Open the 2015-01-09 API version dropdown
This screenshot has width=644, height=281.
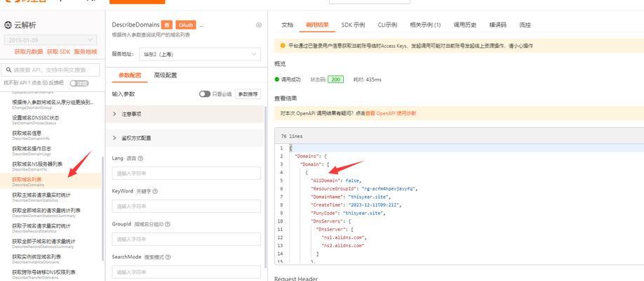click(51, 40)
